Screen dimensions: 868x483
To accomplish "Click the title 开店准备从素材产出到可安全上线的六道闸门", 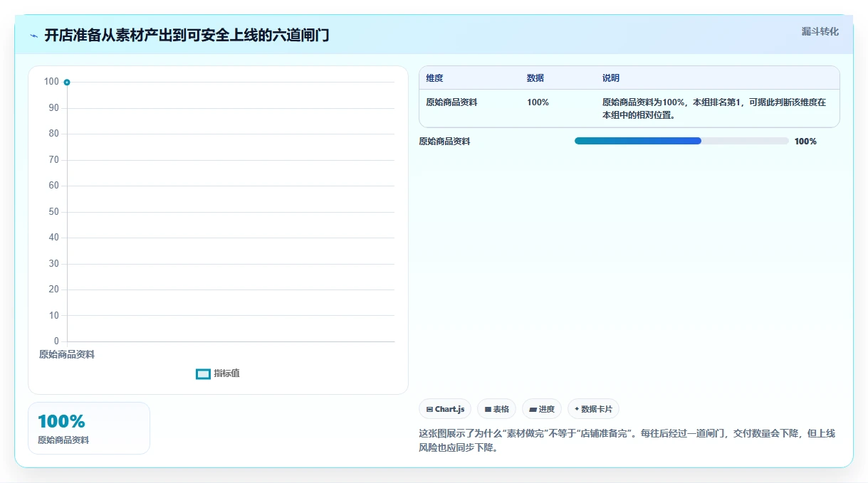I will click(187, 36).
